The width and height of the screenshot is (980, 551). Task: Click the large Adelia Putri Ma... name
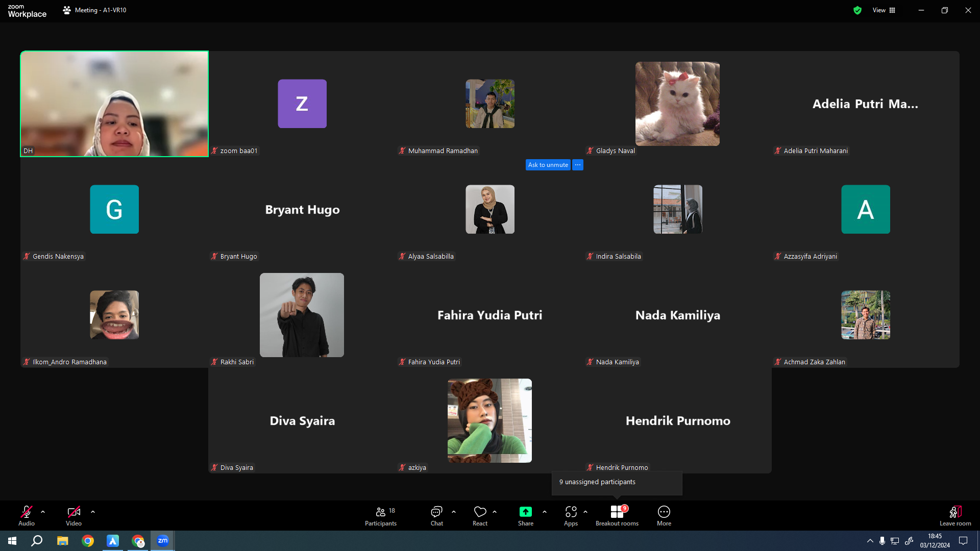866,104
